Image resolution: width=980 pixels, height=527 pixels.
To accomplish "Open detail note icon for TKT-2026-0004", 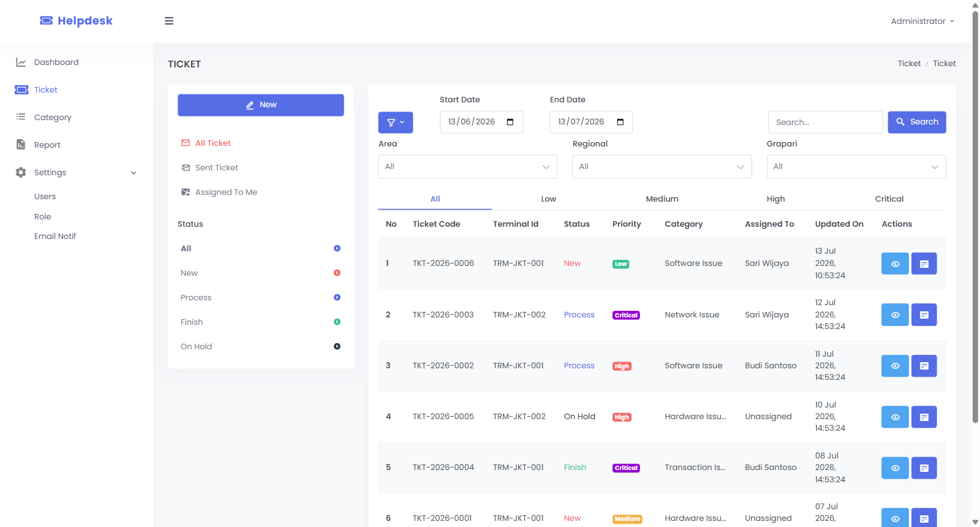I will [x=924, y=468].
